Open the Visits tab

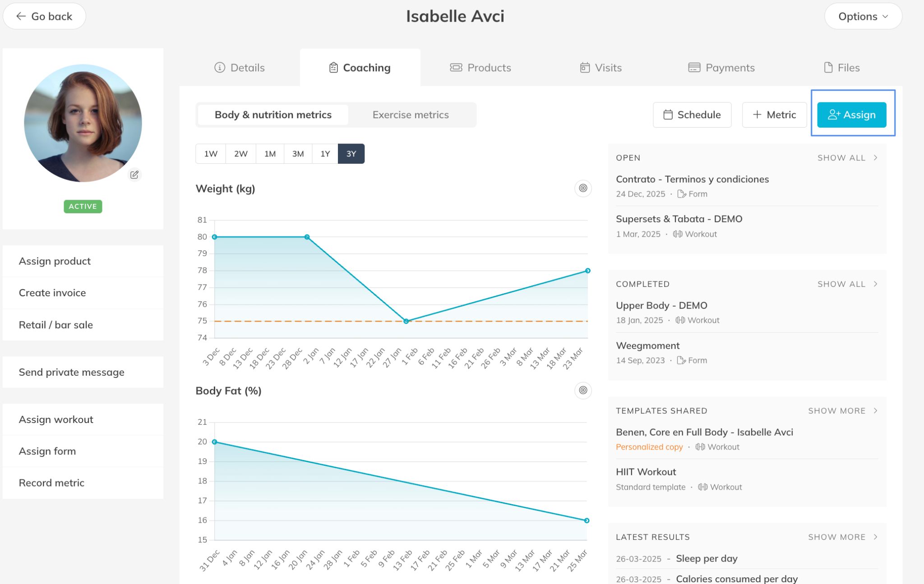601,68
